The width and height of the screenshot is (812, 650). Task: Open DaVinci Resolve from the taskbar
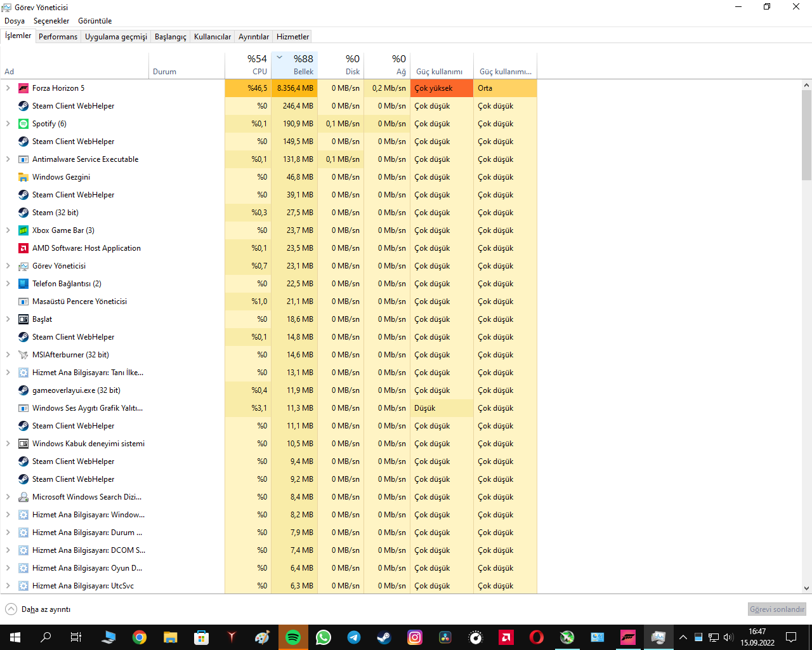click(445, 637)
